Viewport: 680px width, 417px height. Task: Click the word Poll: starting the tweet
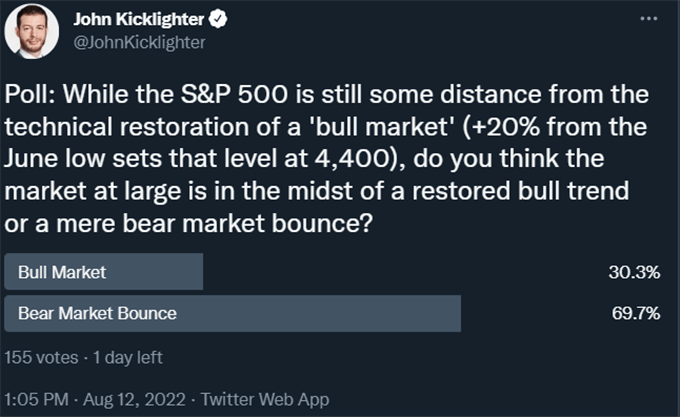pos(30,94)
